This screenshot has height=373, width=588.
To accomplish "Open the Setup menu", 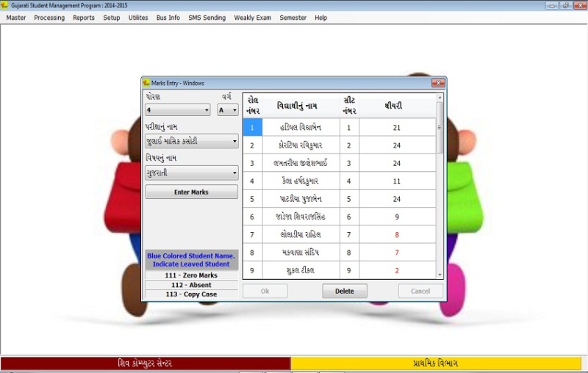I will click(112, 18).
